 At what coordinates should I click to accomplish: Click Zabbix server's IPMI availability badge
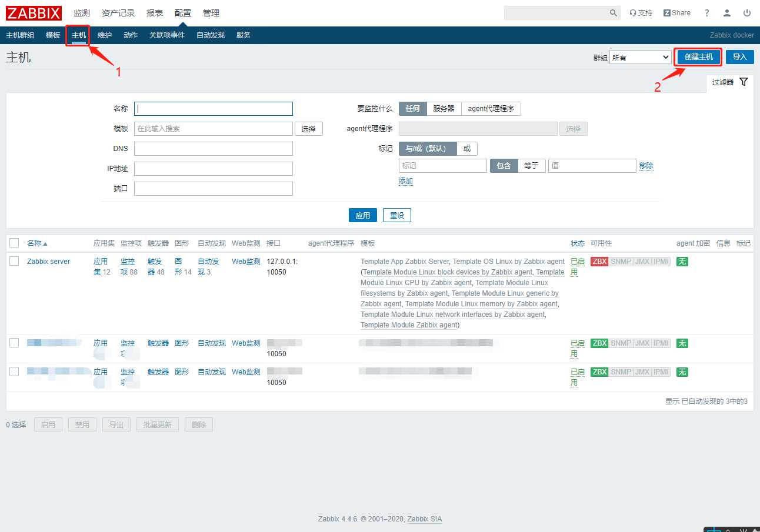661,262
